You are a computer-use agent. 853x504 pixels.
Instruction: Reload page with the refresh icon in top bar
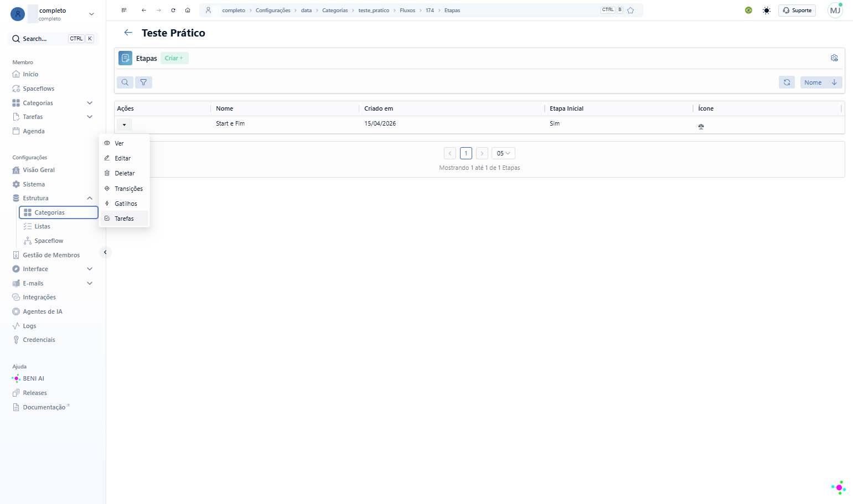click(173, 10)
